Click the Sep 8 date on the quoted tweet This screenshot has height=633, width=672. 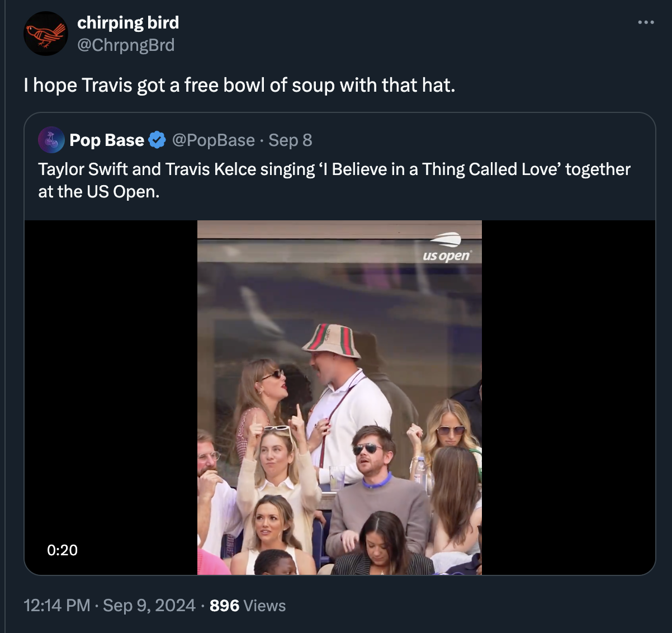pos(290,140)
